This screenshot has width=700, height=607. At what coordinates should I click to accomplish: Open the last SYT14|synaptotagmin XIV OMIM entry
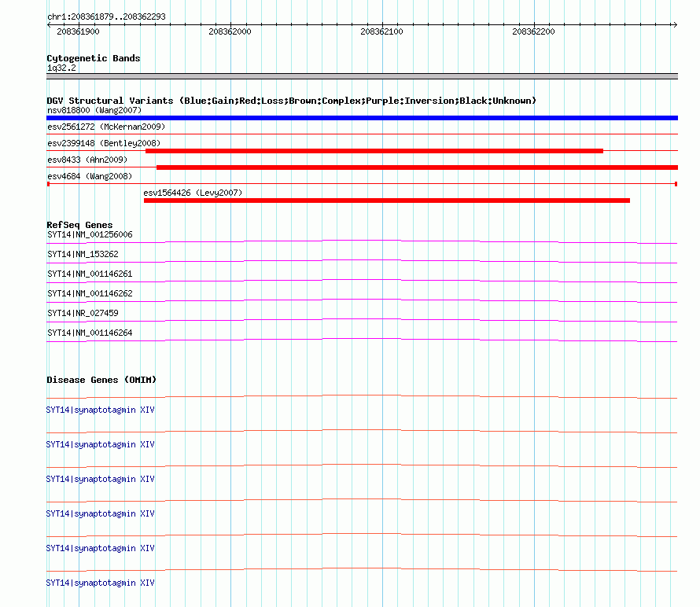click(x=100, y=583)
